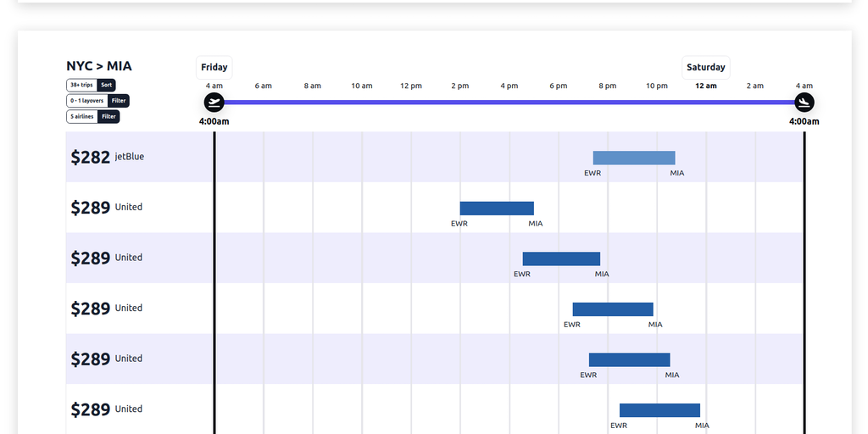This screenshot has height=434, width=868.
Task: Select the third United $289 flight bar
Action: pyautogui.click(x=613, y=309)
